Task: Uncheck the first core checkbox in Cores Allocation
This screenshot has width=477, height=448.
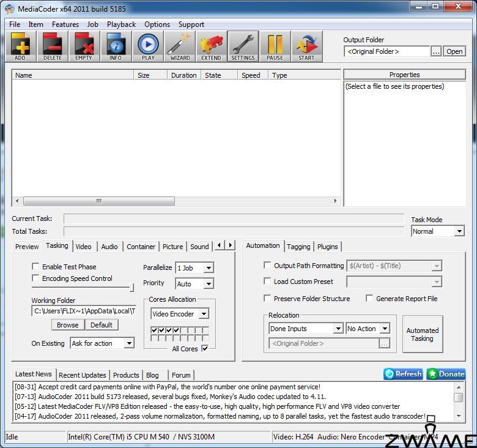Action: 154,330
